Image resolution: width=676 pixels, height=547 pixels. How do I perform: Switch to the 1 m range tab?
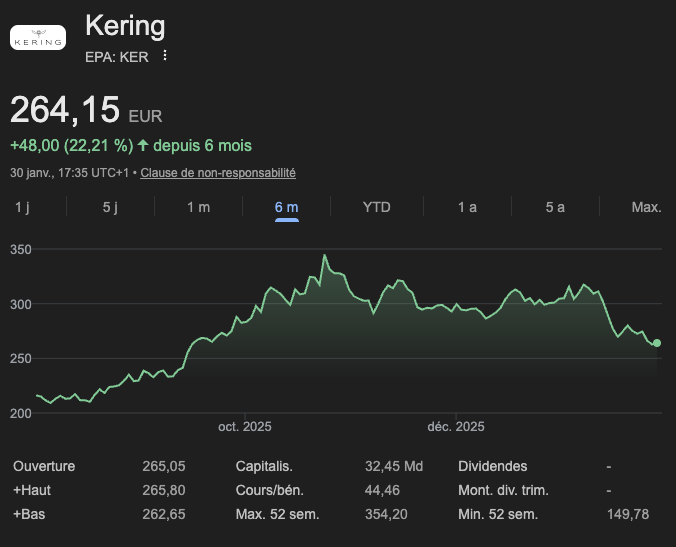pyautogui.click(x=198, y=207)
